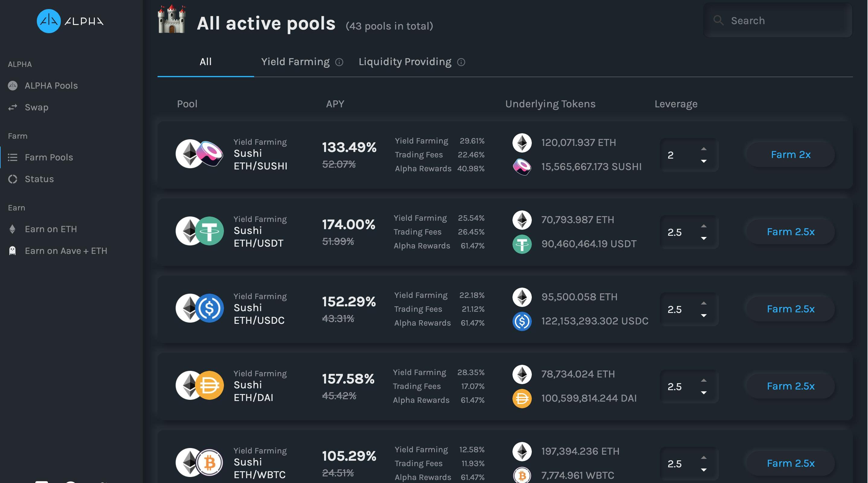Open the ALPHA Pools sidebar item
Image resolution: width=868 pixels, height=483 pixels.
tap(51, 86)
